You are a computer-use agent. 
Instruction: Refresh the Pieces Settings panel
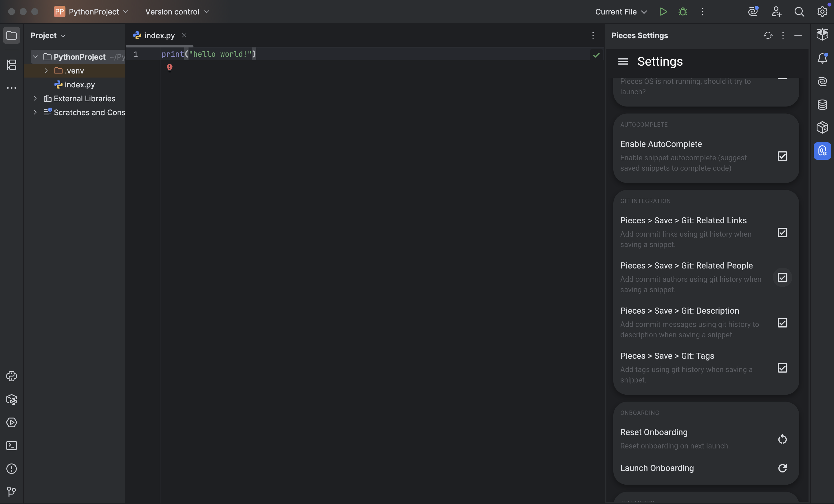(768, 35)
